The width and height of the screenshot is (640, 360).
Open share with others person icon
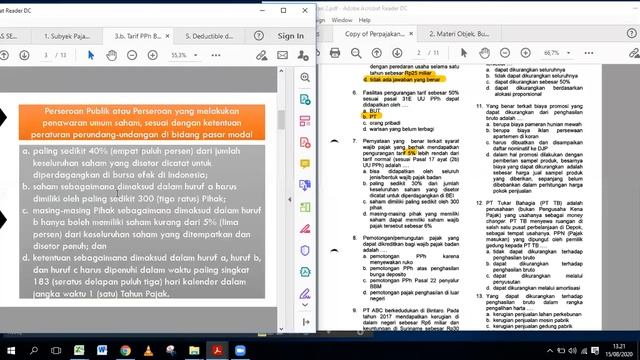coord(303,55)
